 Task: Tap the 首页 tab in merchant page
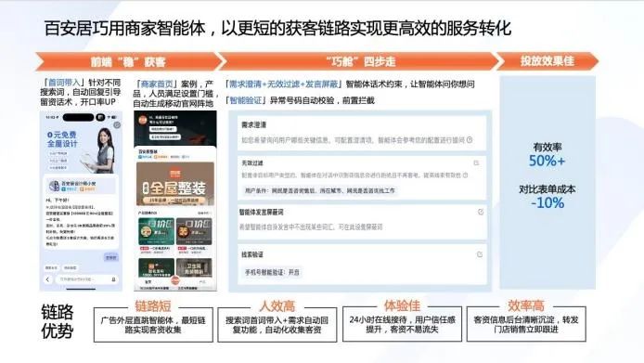coord(148,282)
